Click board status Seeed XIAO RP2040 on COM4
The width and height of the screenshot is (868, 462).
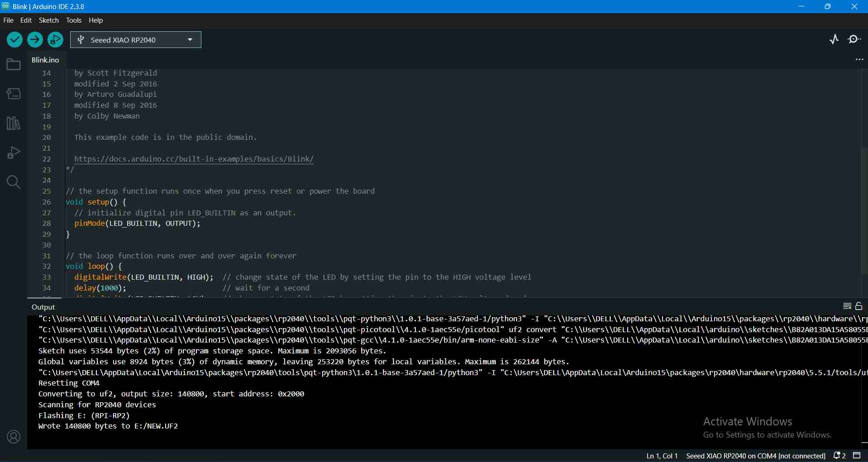[756, 456]
